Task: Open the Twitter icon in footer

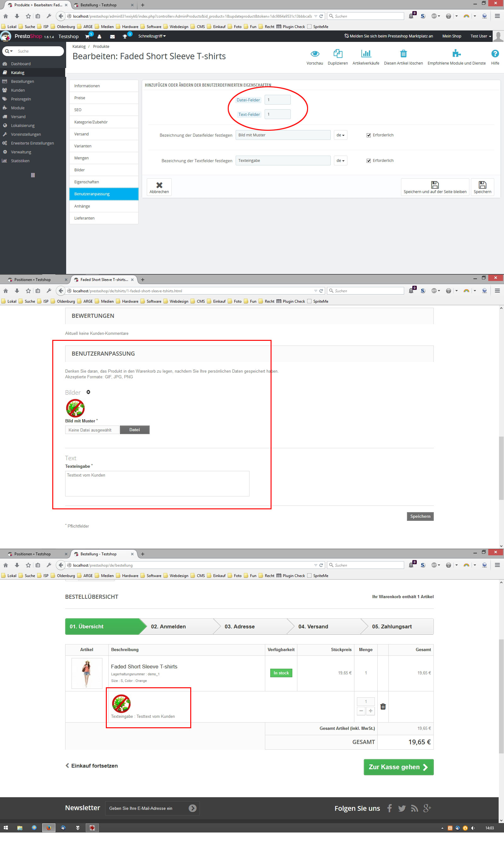Action: 402,808
